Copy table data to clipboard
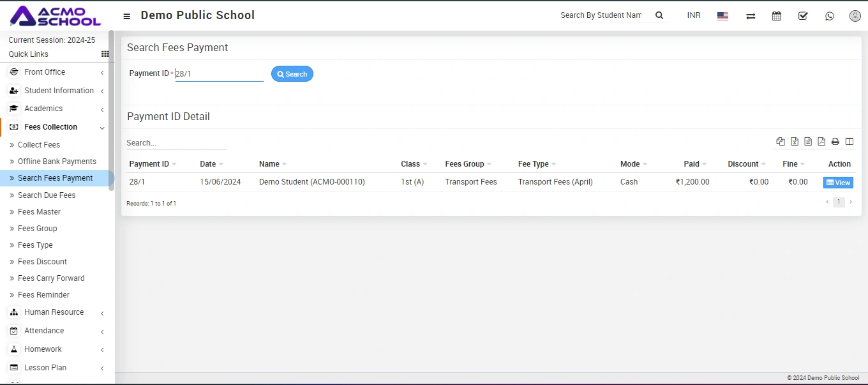 [781, 142]
